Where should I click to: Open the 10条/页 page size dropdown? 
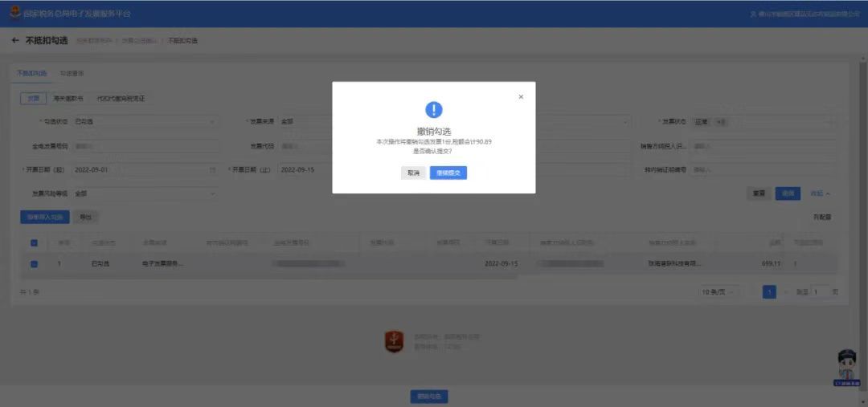click(x=719, y=292)
